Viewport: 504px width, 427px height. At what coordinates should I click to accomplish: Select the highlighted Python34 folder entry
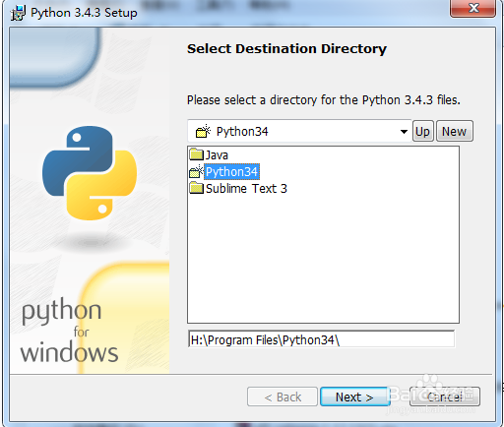(x=231, y=171)
